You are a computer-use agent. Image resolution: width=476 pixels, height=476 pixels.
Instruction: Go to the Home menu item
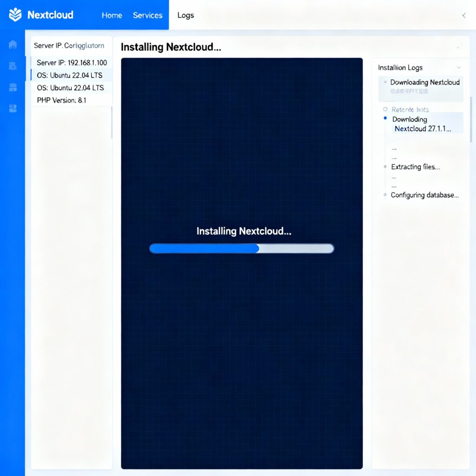pyautogui.click(x=112, y=15)
